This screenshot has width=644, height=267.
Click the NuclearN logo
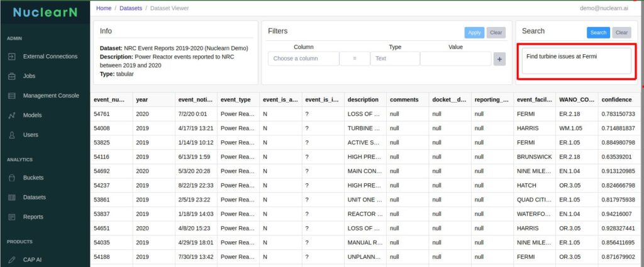45,12
